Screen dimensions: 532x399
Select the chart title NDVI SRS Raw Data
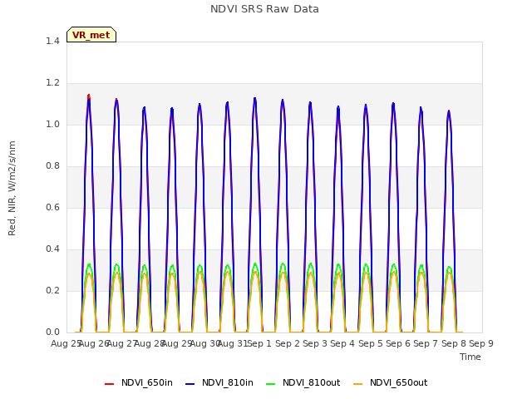coord(264,9)
